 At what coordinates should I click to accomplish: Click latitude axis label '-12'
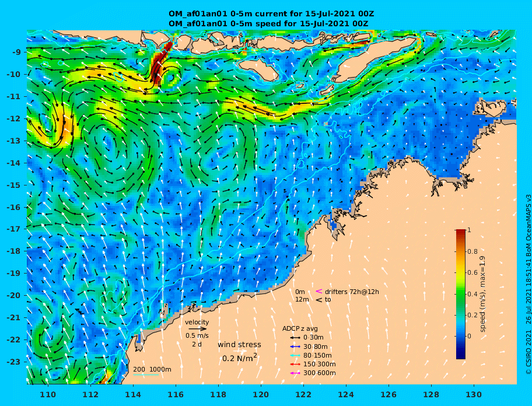click(x=15, y=119)
